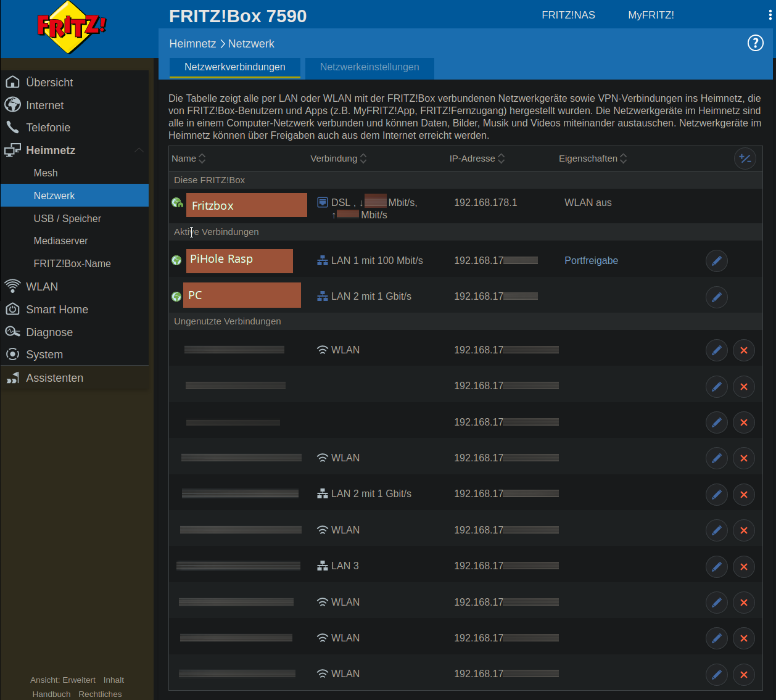Click the globe status icon beside PC
The image size is (776, 700).
(176, 297)
